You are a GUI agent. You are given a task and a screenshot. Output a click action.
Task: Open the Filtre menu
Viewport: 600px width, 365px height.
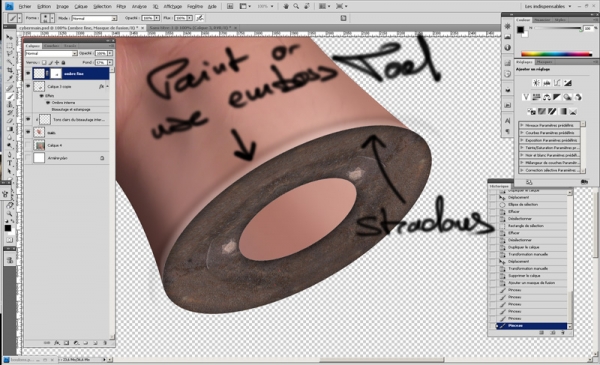click(121, 6)
